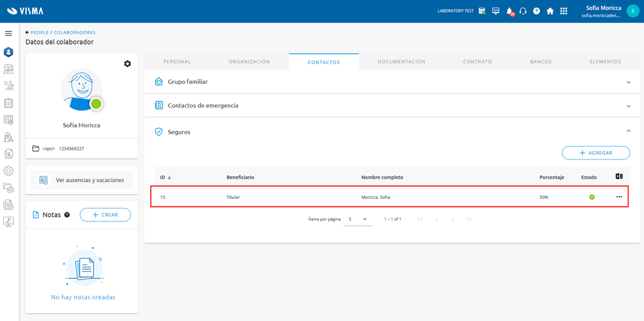Click the profile settings gear icon
The image size is (644, 321).
point(127,63)
